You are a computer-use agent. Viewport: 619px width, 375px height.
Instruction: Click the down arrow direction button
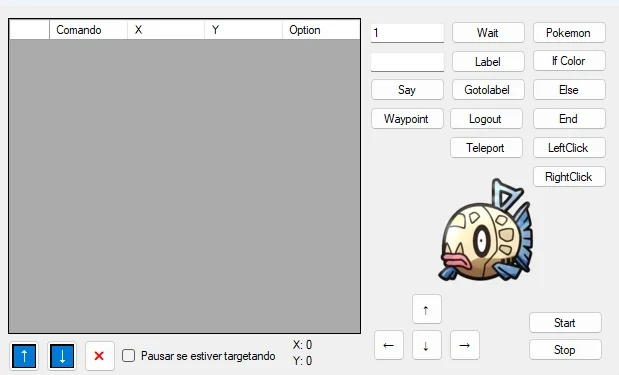click(426, 345)
